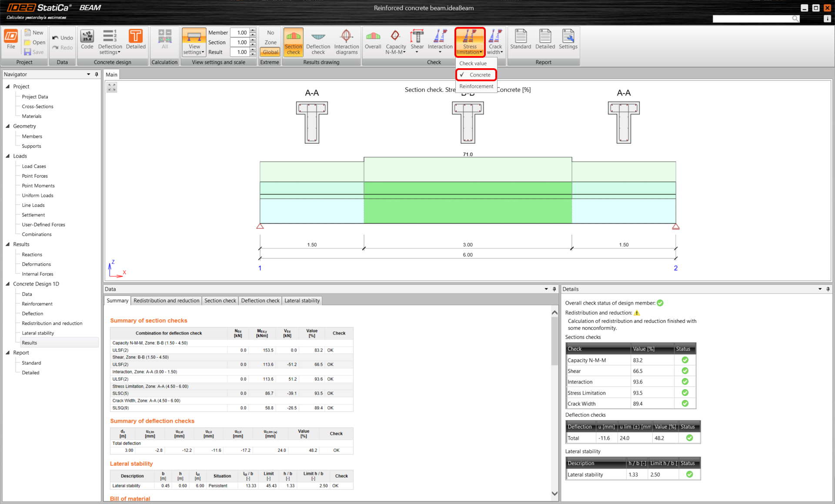Click the Undo button

coord(63,38)
